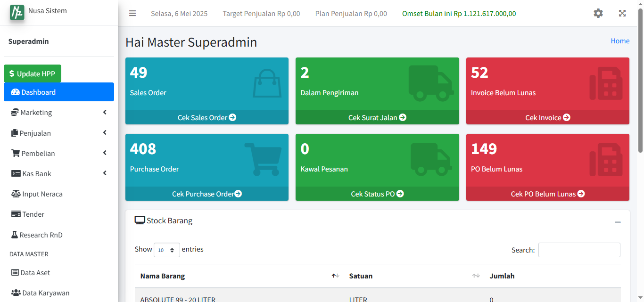Click the invoice icon on Invoice Belum Lunas card

(x=606, y=83)
